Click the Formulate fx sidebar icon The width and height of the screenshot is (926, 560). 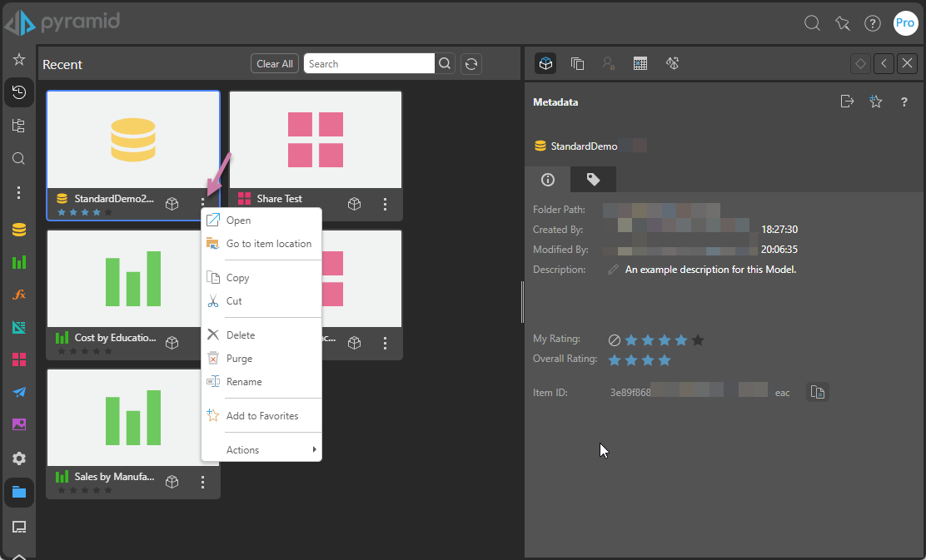(x=19, y=295)
